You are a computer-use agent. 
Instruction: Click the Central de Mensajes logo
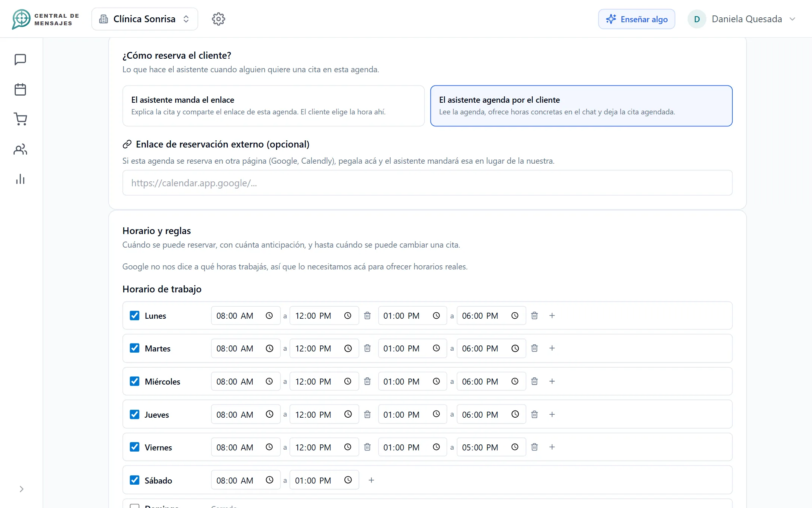click(x=45, y=19)
